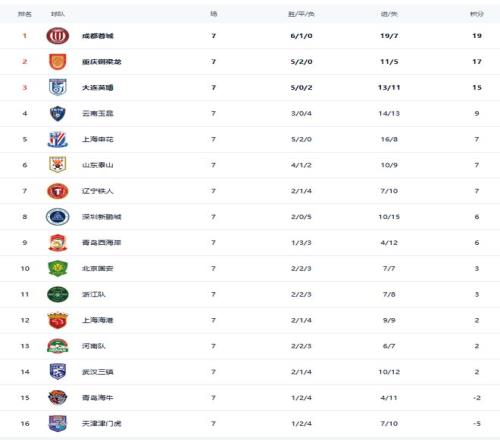Open the 青岛西海岸 team name link
The height and width of the screenshot is (440, 500).
(x=102, y=243)
